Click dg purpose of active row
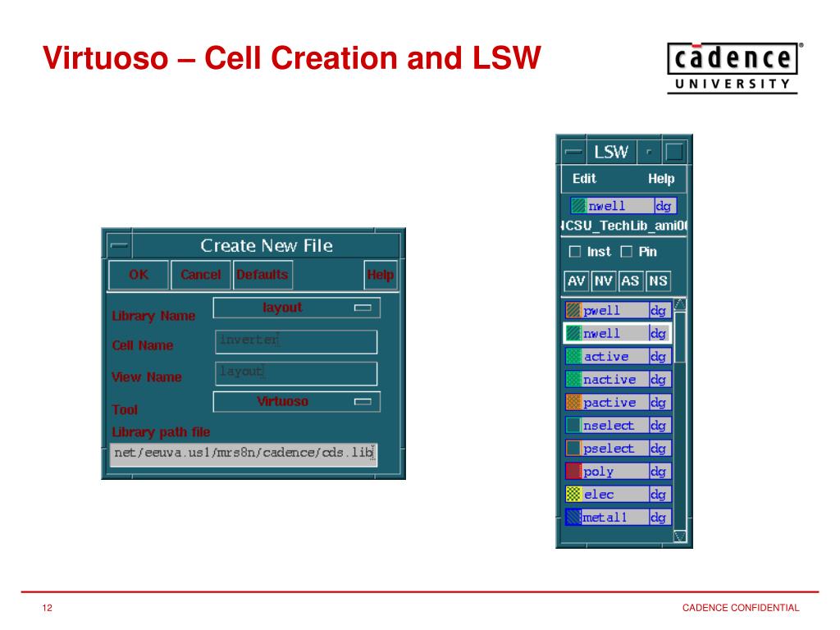The image size is (840, 630). pos(659,356)
